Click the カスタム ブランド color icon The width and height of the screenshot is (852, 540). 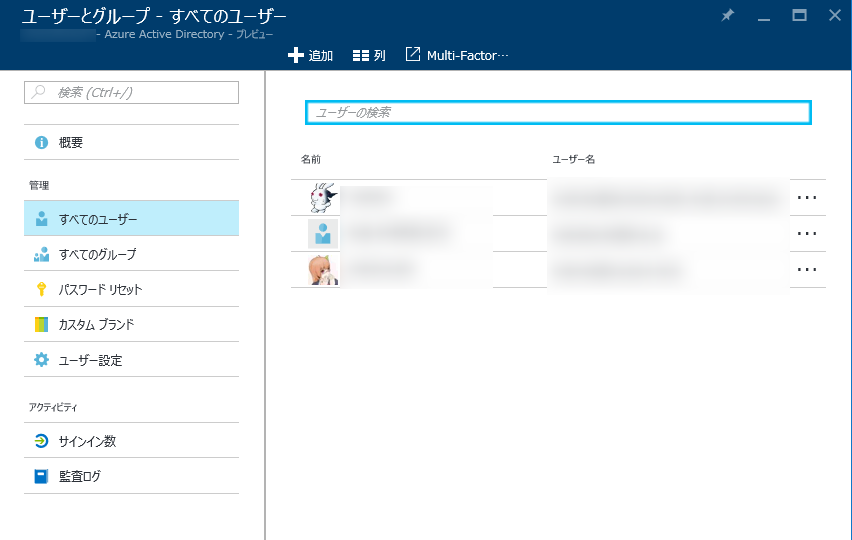point(41,324)
